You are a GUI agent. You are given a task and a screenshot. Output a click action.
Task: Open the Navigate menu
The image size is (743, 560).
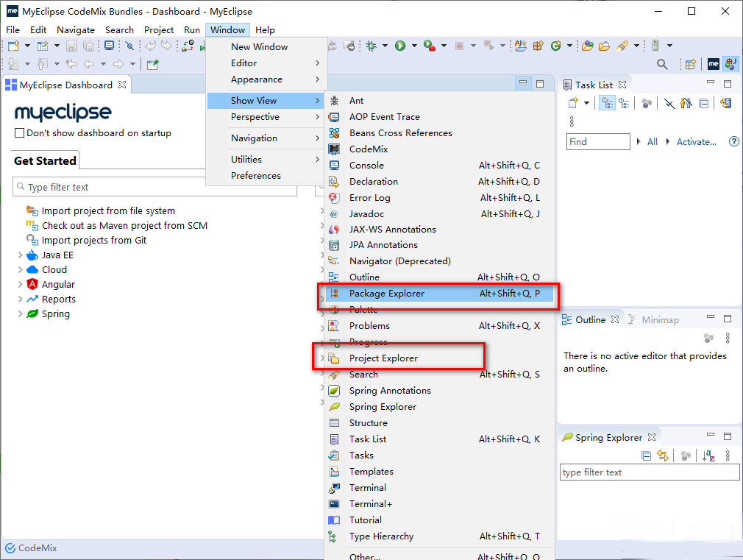click(x=75, y=30)
